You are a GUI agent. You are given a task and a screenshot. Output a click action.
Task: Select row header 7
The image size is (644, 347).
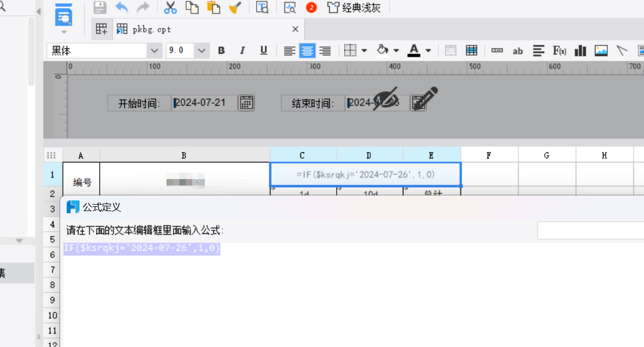(x=52, y=270)
